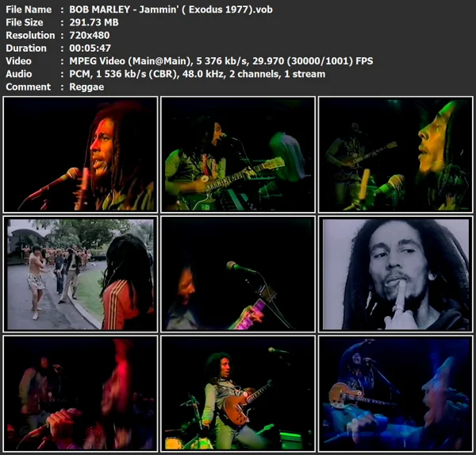Click the 'Comment' label
Image resolution: width=476 pixels, height=455 pixels.
[29, 87]
